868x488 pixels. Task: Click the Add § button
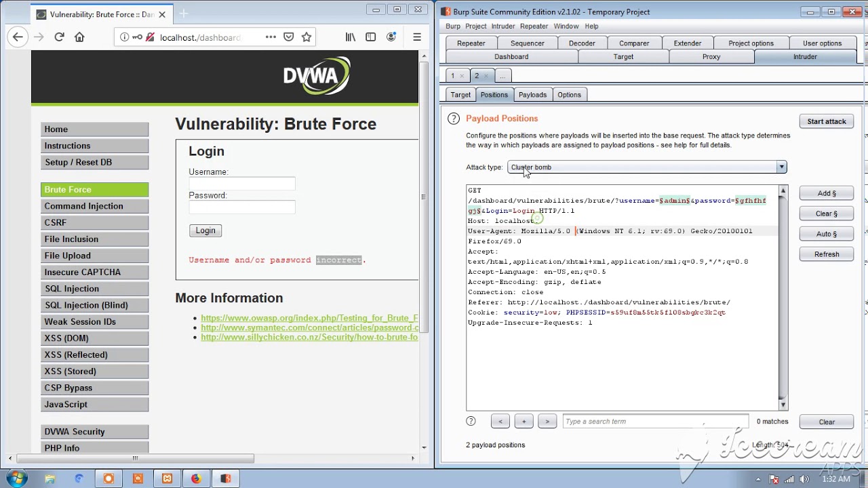pyautogui.click(x=826, y=193)
